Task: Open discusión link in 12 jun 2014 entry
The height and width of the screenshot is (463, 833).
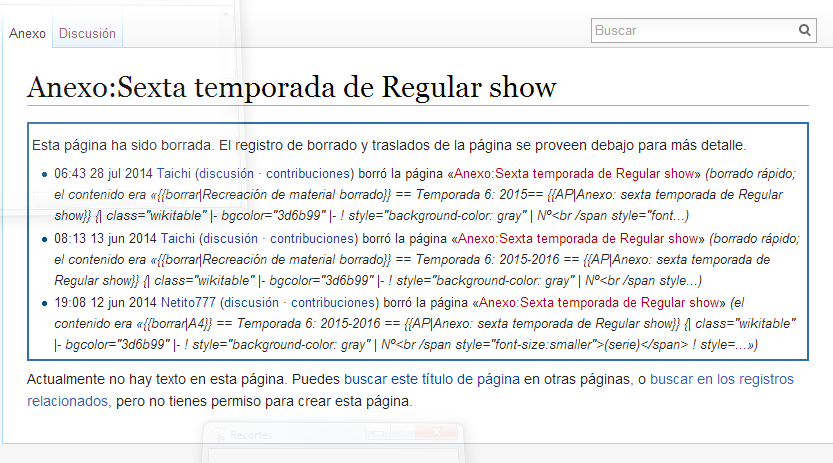Action: [x=251, y=303]
